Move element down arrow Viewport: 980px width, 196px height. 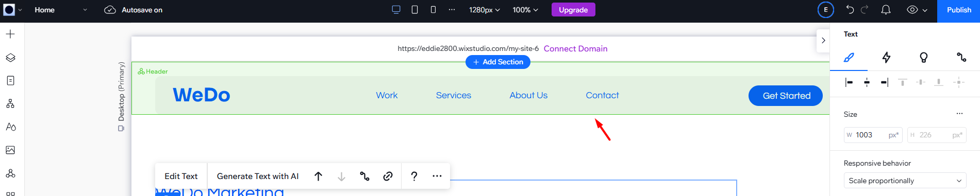[341, 176]
